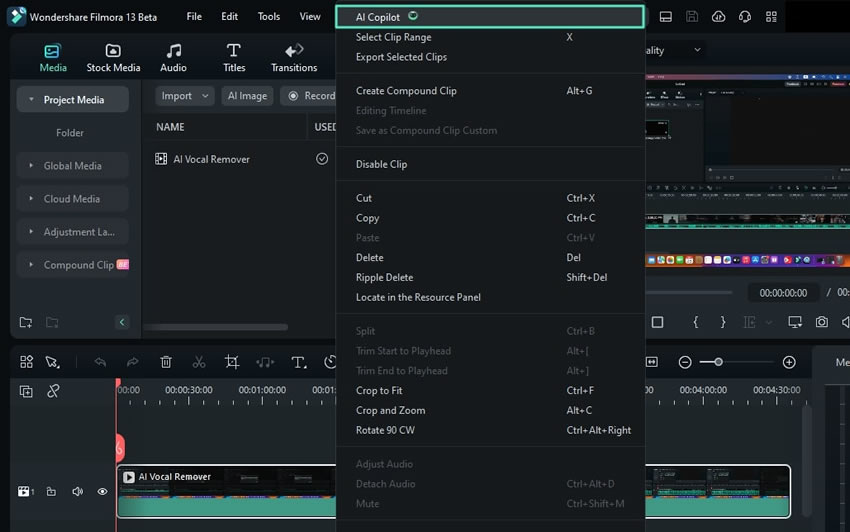The image size is (850, 532).
Task: Open the Tools menu
Action: 268,17
